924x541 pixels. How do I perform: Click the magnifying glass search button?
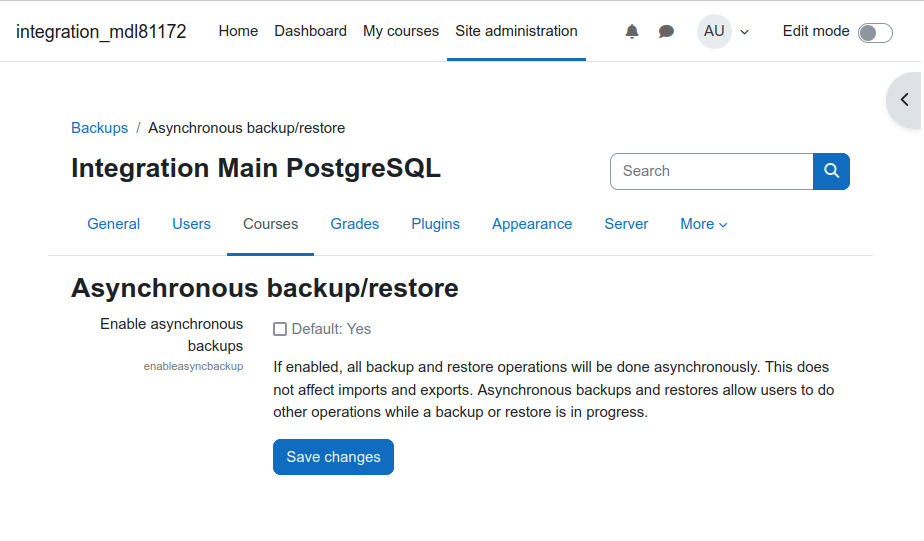click(831, 171)
